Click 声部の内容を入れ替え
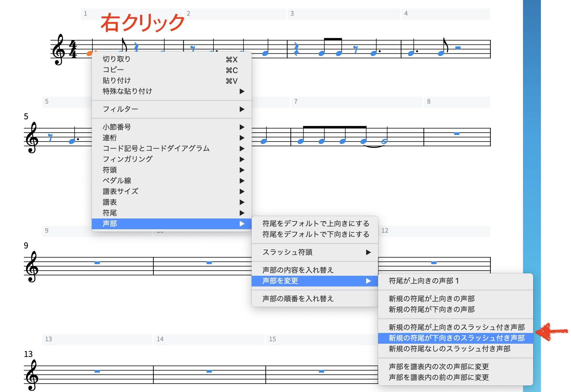This screenshot has height=392, width=571. tap(298, 270)
